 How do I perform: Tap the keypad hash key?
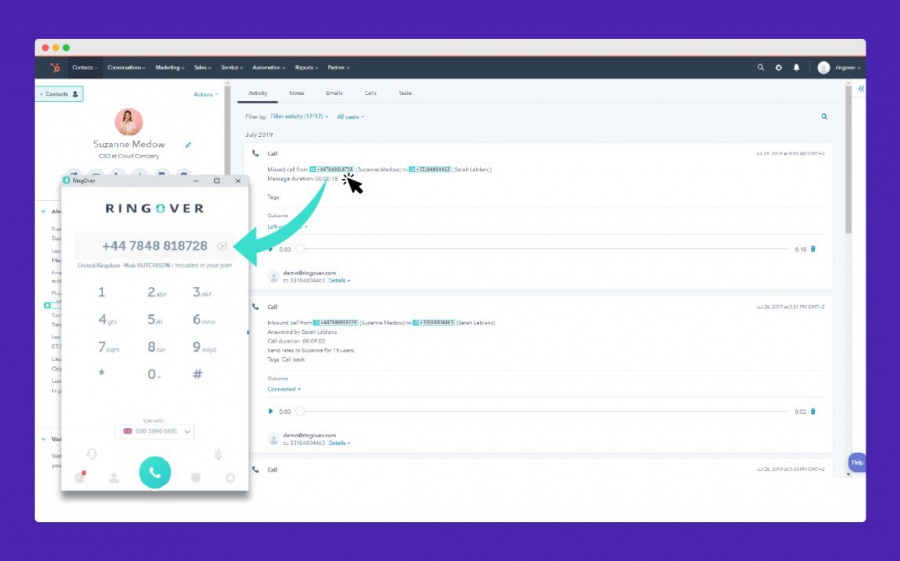(197, 374)
